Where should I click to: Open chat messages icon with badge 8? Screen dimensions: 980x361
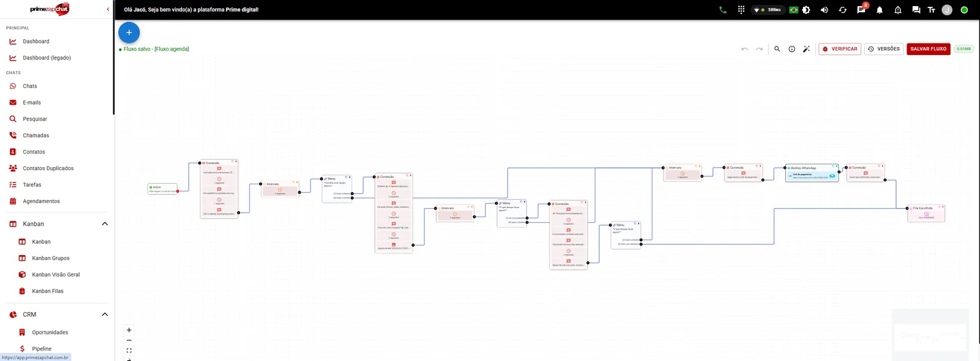click(861, 9)
